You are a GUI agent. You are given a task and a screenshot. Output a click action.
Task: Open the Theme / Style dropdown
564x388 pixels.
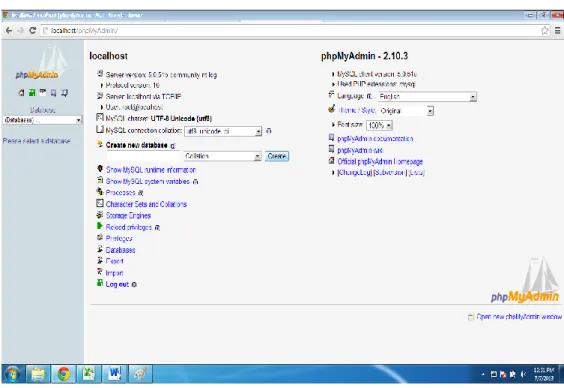(x=406, y=111)
